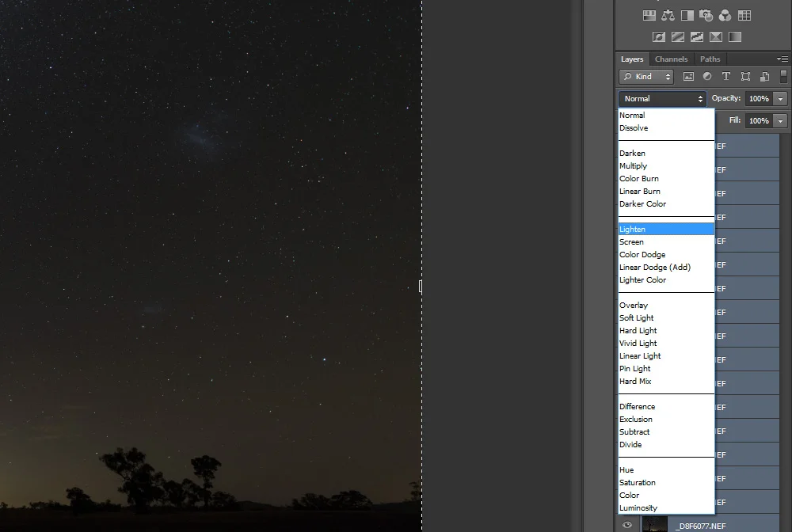Switch to the Paths tab

pyautogui.click(x=710, y=59)
